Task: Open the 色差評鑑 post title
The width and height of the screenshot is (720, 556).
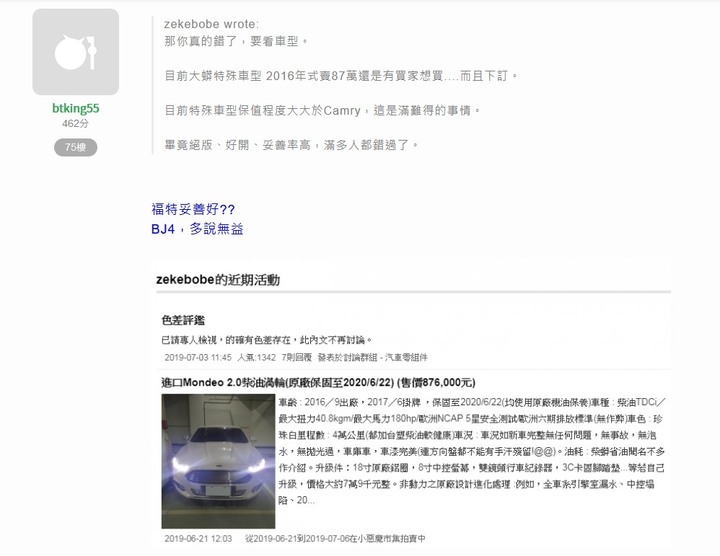Action: point(183,320)
